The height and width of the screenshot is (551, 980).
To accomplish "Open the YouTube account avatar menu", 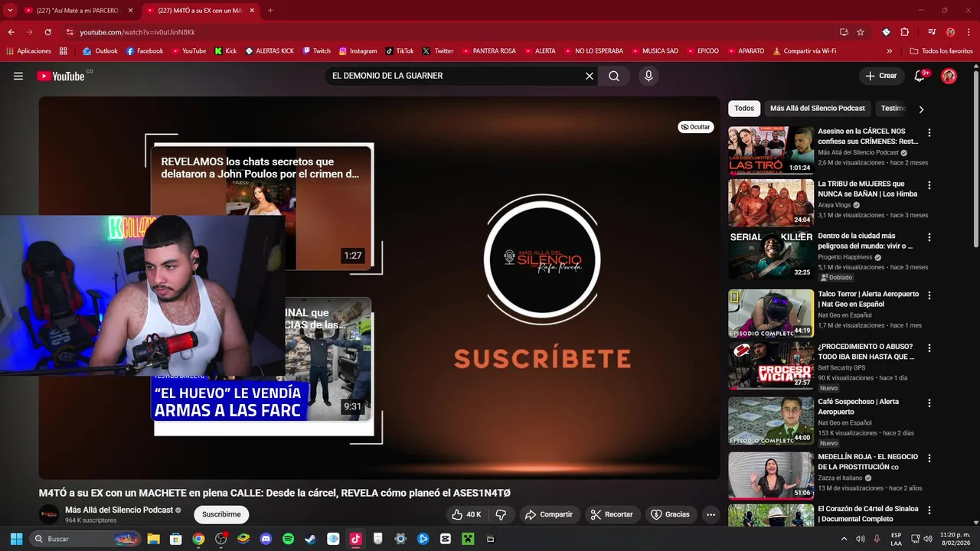I will tap(949, 76).
